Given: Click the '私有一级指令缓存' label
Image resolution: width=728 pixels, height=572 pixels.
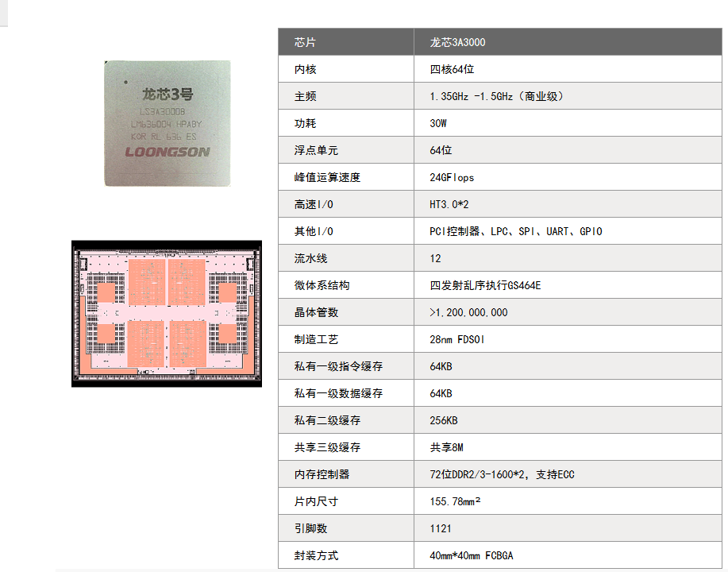Looking at the screenshot, I should coord(338,366).
